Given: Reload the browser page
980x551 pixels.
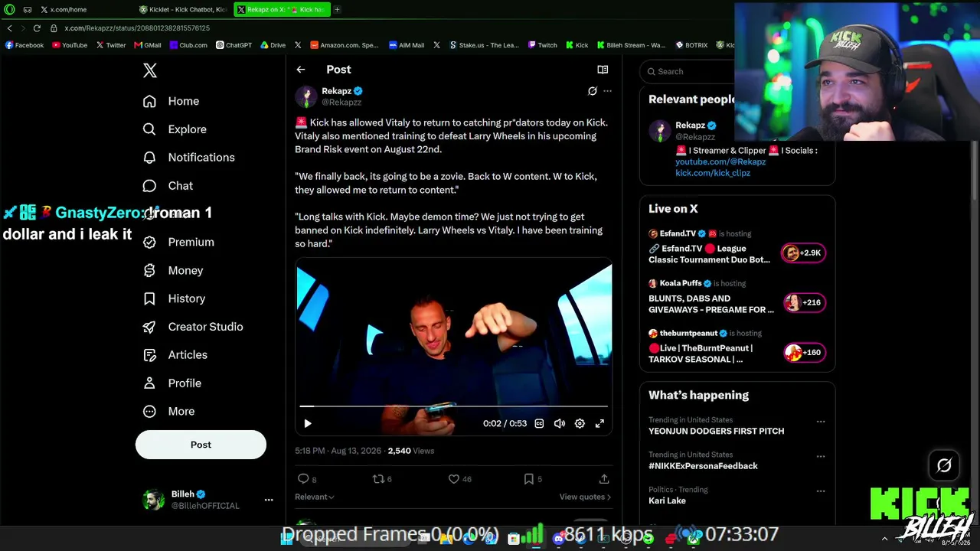Looking at the screenshot, I should [x=37, y=28].
